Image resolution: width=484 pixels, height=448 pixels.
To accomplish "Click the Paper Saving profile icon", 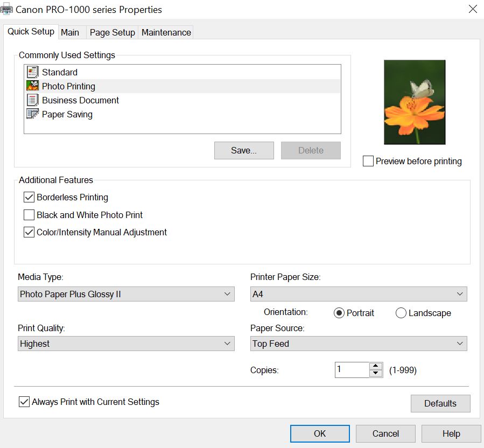I will tap(32, 114).
